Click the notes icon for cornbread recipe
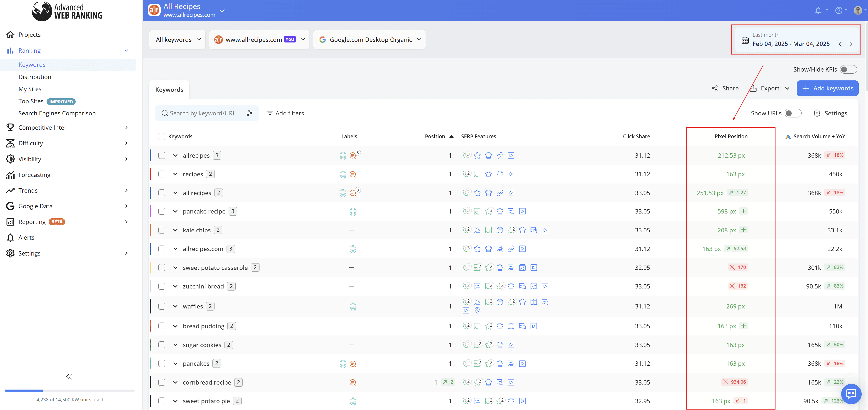 pos(353,382)
